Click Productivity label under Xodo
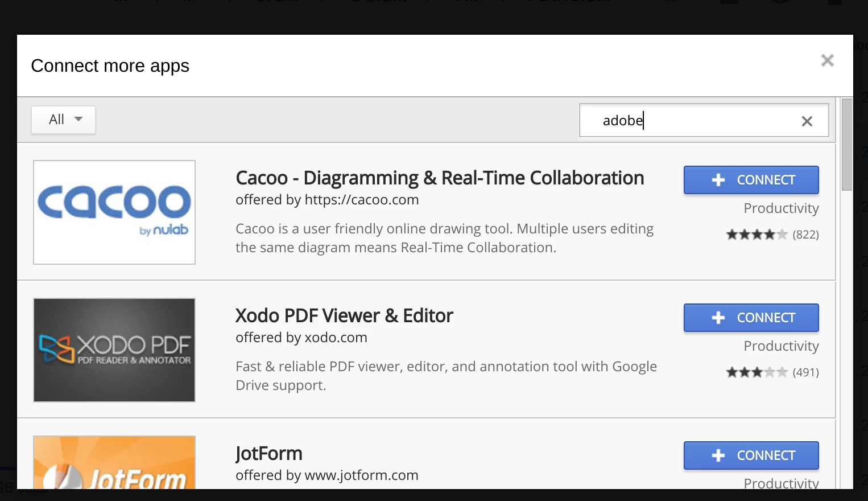Image resolution: width=868 pixels, height=501 pixels. 781,346
